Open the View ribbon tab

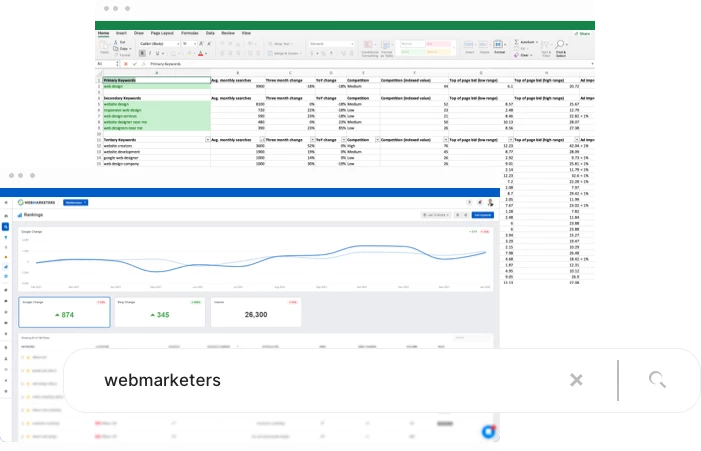tap(246, 33)
